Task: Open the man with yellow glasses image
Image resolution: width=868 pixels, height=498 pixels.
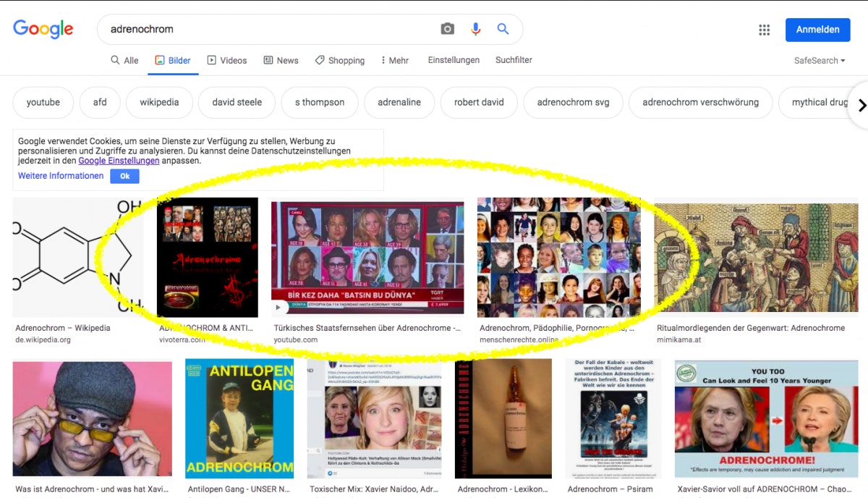Action: pyautogui.click(x=93, y=418)
